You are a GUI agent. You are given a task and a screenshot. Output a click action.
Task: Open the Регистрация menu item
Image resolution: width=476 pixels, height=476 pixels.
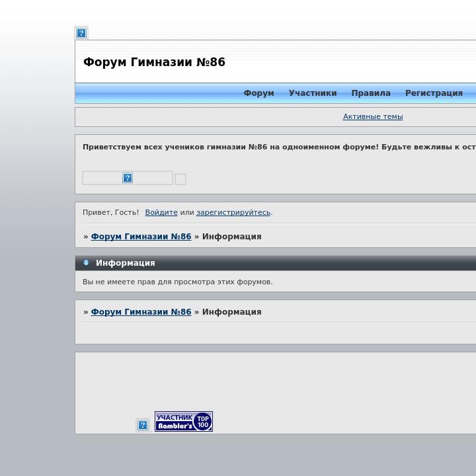coord(434,93)
